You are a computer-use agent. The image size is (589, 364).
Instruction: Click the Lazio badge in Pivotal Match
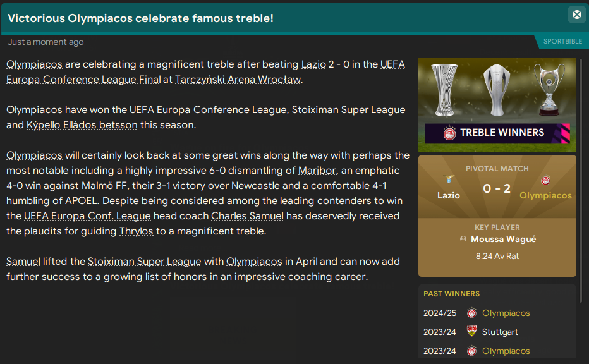(x=449, y=181)
